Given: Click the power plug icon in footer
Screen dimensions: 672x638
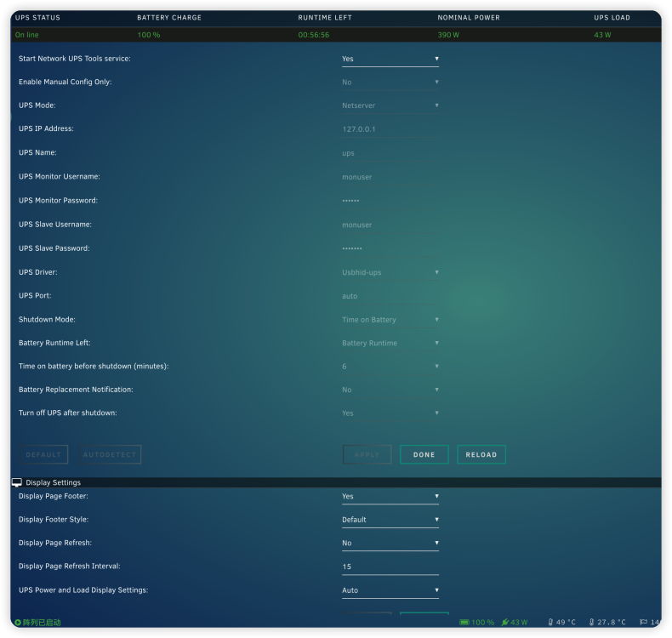Looking at the screenshot, I should pyautogui.click(x=505, y=622).
